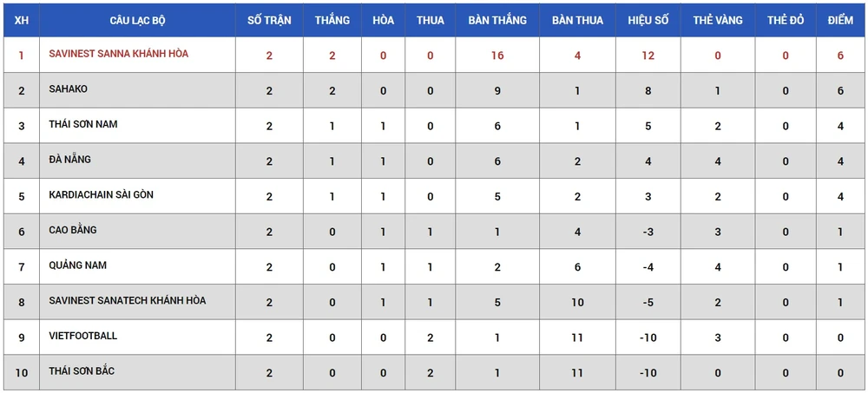Click the Đà Nẵng team name
This screenshot has width=868, height=393.
(70, 160)
